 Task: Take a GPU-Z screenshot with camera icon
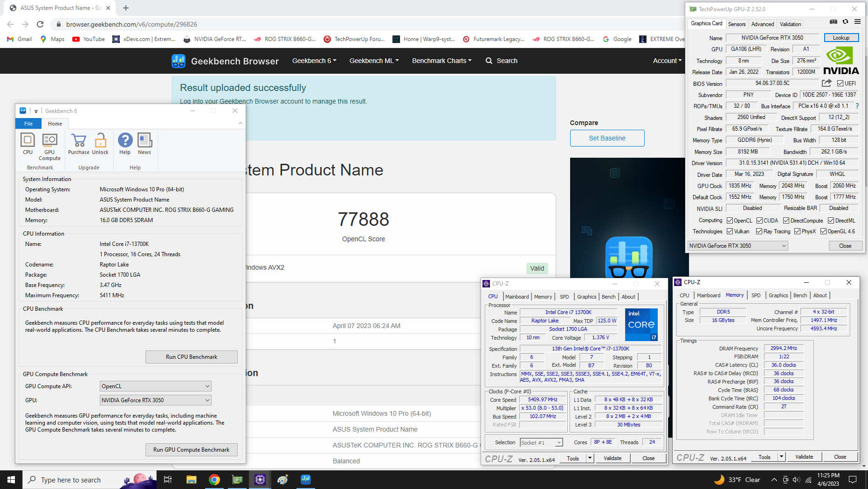(834, 22)
